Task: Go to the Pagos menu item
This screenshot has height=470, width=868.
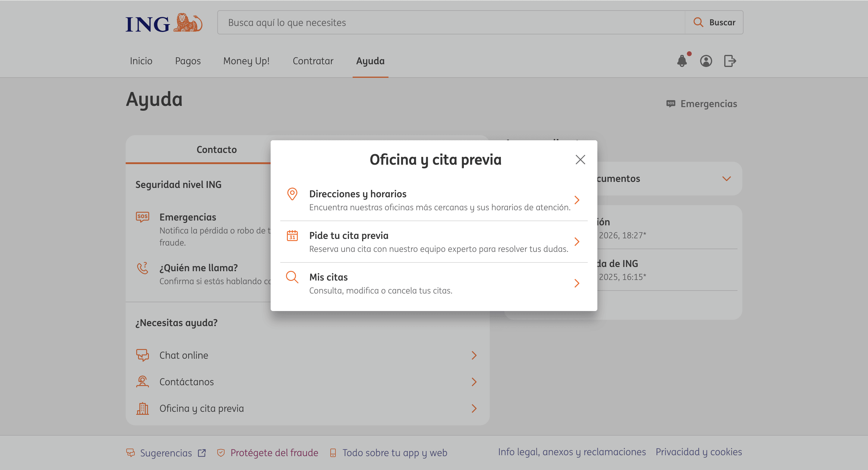Action: point(188,61)
